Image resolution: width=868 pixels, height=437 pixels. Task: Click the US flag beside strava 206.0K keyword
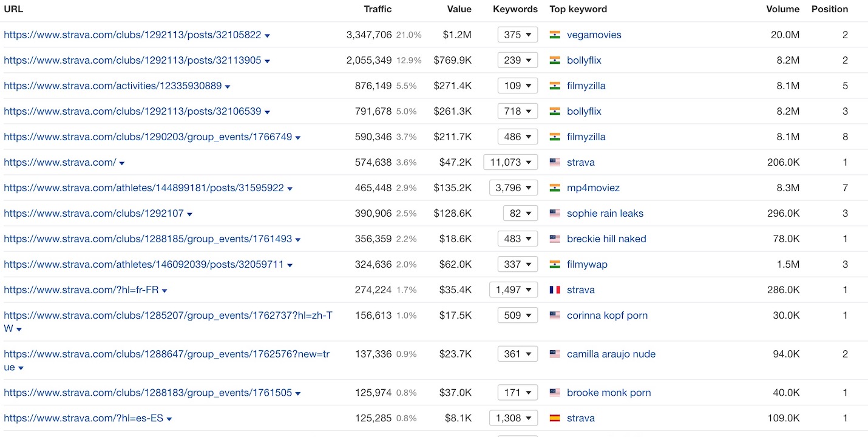click(554, 163)
